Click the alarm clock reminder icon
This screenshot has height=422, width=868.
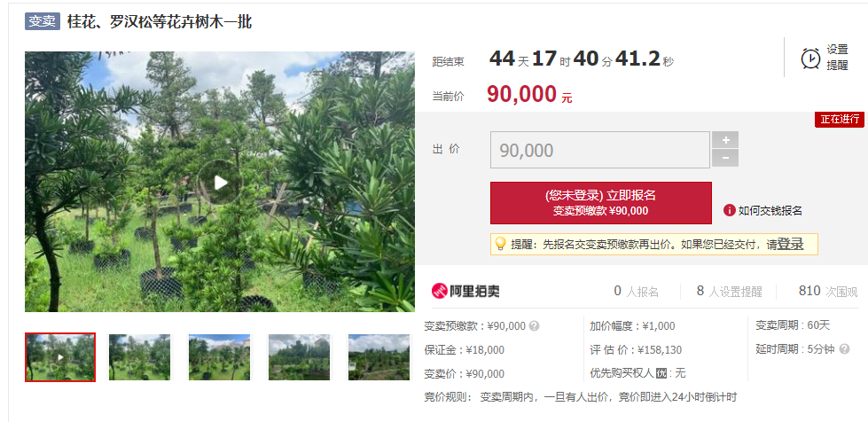coord(810,59)
